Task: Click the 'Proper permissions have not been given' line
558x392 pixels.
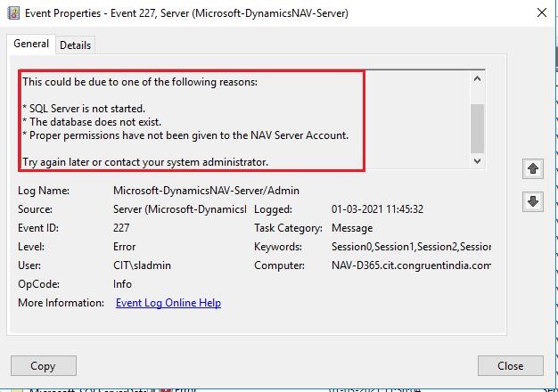Action: coord(185,135)
